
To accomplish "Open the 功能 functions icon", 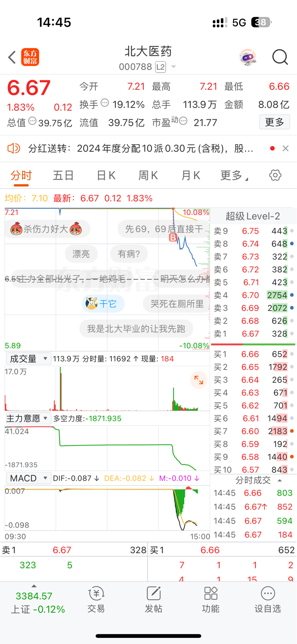I will coord(210,600).
